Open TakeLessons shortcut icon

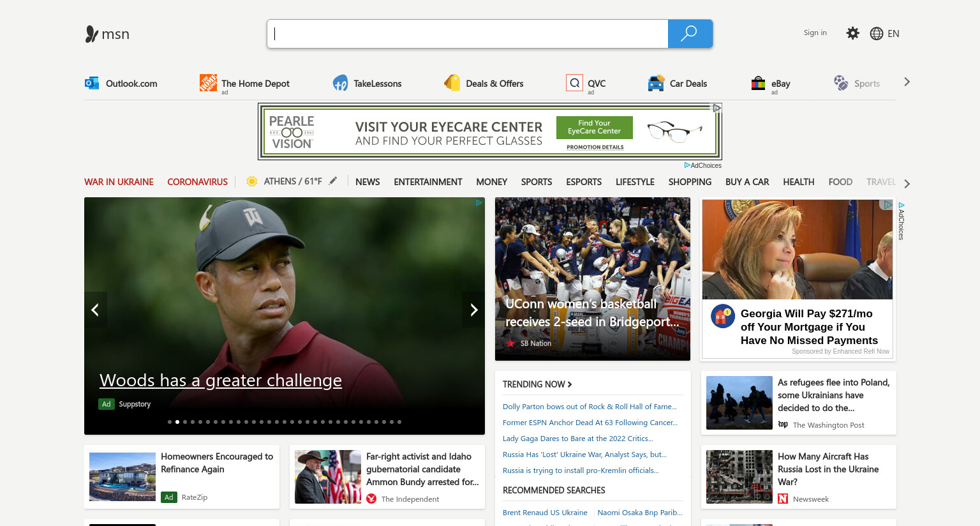click(341, 83)
